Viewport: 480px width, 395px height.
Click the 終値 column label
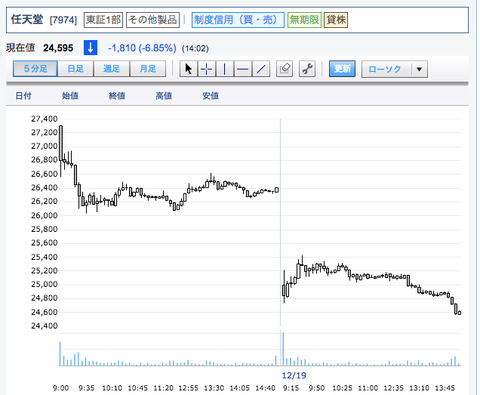[x=117, y=96]
